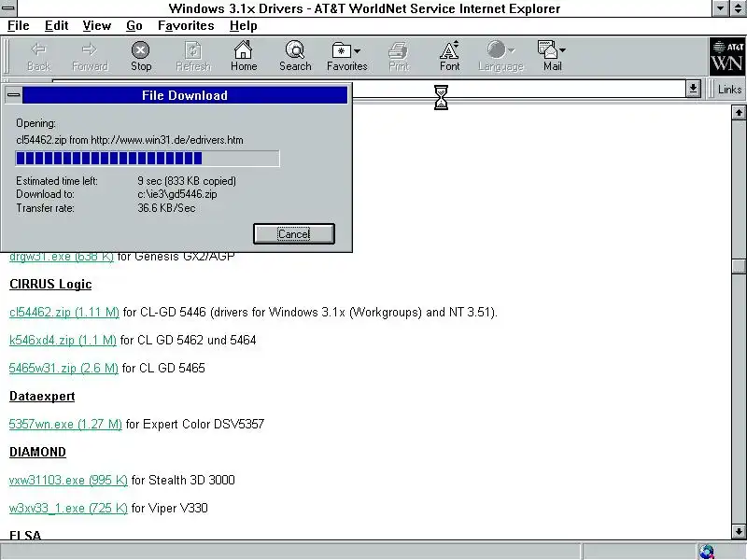Open the Help menu
The width and height of the screenshot is (747, 560).
pos(243,26)
